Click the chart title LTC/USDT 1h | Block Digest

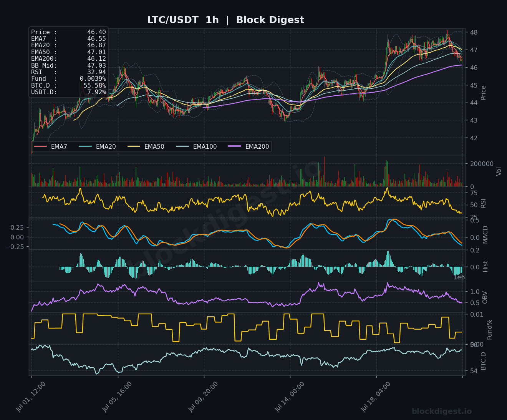225,20
